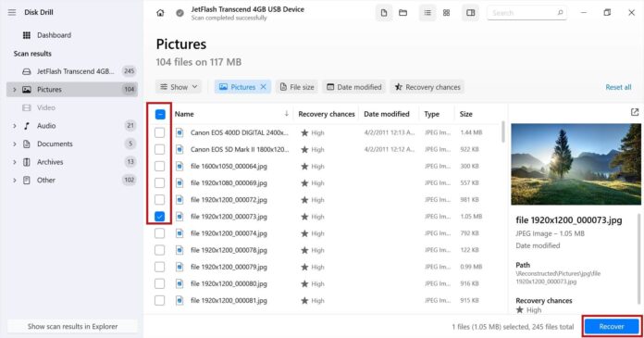Image resolution: width=644 pixels, height=338 pixels.
Task: Click star icon in file 1920x1200_000074.jpg row
Action: (304, 233)
